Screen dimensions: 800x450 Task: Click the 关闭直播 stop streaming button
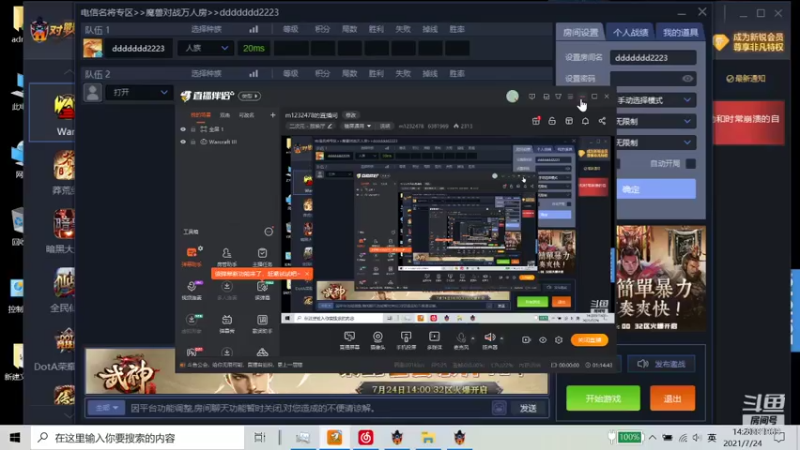pos(589,340)
